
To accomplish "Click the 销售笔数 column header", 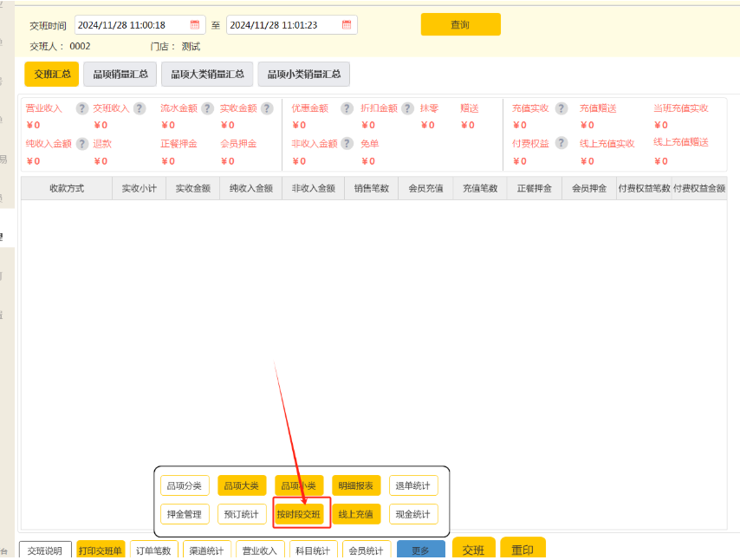I will click(372, 188).
